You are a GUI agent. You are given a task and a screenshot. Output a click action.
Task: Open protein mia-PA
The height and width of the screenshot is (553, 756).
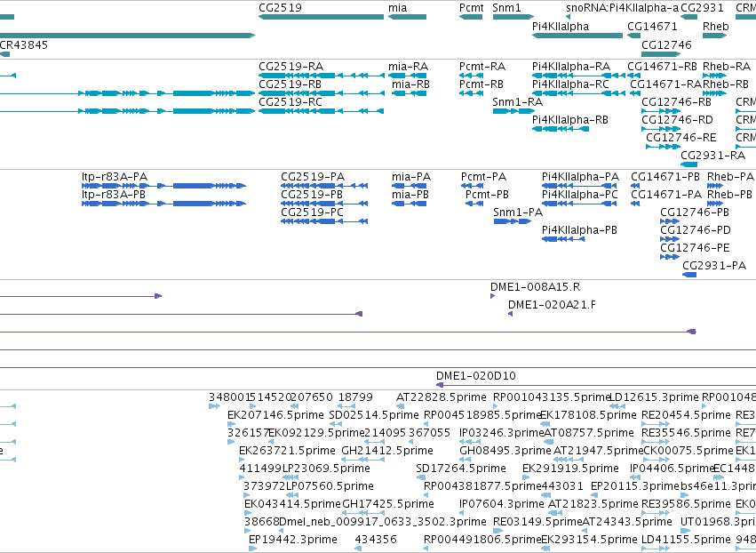coord(411,177)
